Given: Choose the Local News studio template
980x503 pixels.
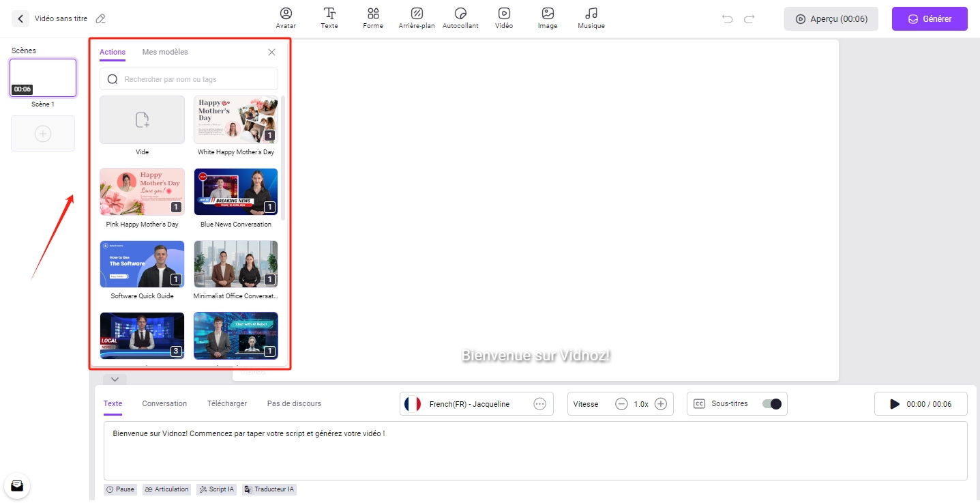Looking at the screenshot, I should tap(142, 336).
